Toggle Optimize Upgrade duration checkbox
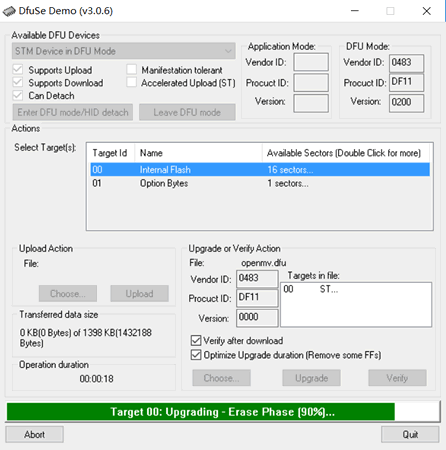 (196, 355)
